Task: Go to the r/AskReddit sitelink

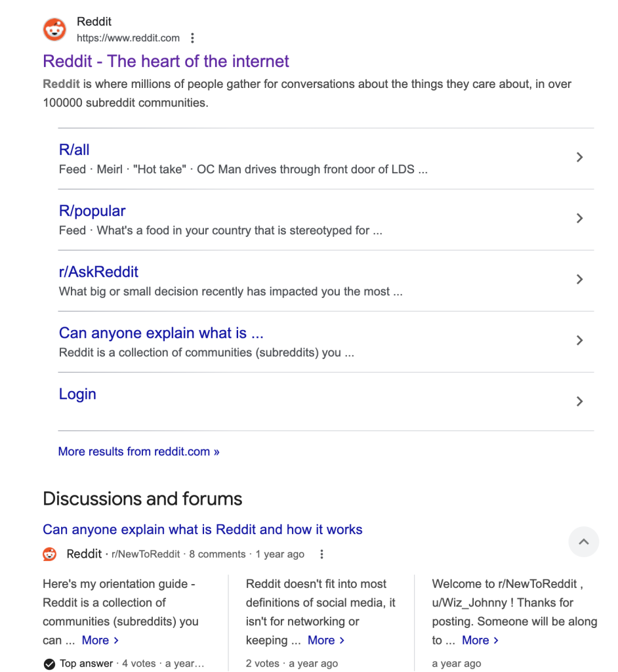Action: tap(98, 272)
